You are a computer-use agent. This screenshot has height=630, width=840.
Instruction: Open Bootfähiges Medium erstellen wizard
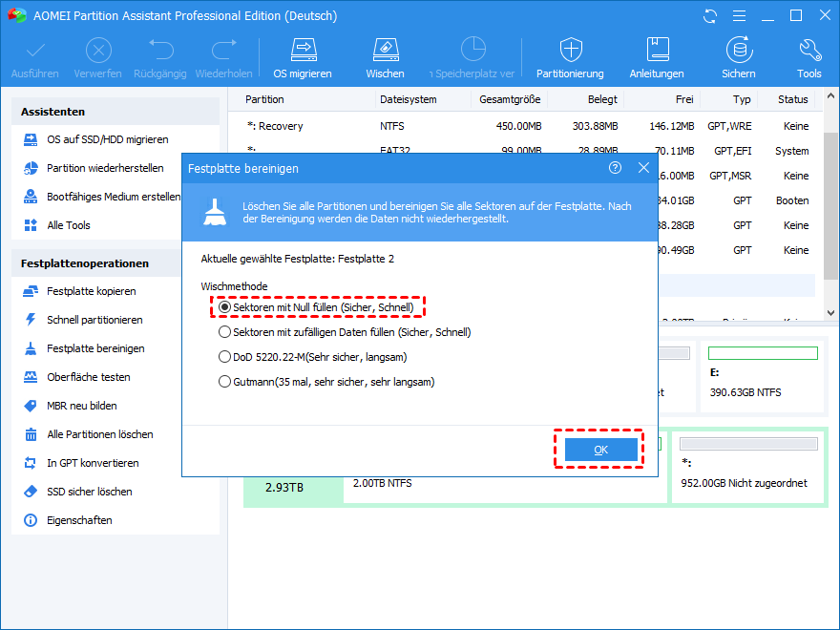pyautogui.click(x=102, y=197)
